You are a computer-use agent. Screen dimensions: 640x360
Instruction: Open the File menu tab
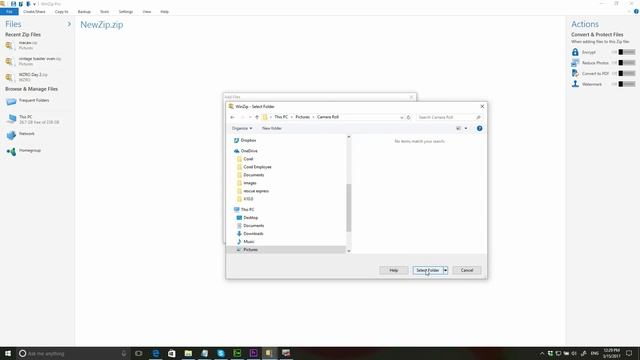pyautogui.click(x=9, y=12)
